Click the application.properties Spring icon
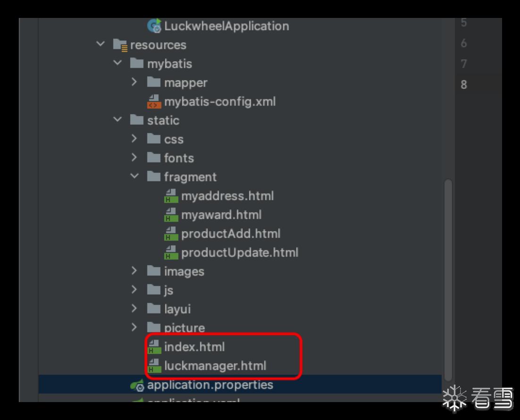This screenshot has height=420, width=520. coord(137,385)
